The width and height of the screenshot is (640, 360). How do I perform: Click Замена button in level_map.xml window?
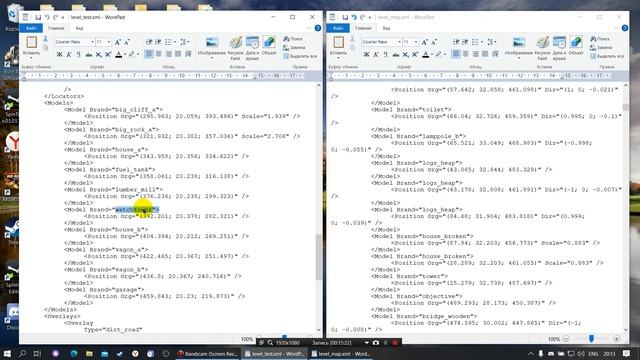(x=600, y=48)
